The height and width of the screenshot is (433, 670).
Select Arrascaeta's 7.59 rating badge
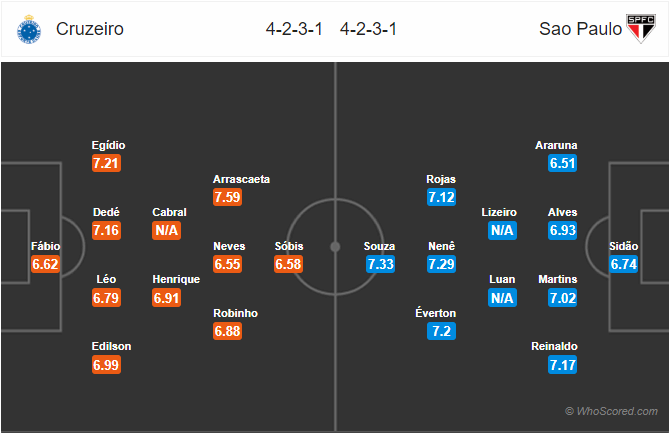pyautogui.click(x=227, y=197)
